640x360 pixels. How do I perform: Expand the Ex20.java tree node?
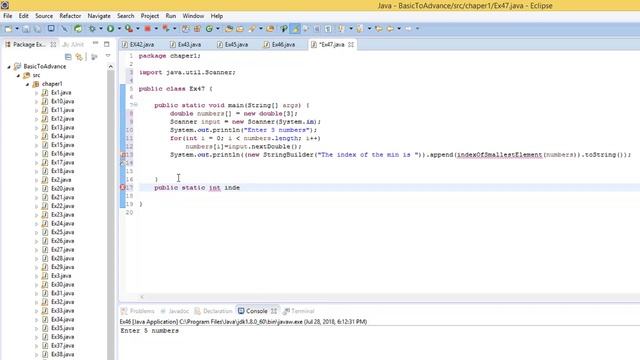pyautogui.click(x=36, y=189)
